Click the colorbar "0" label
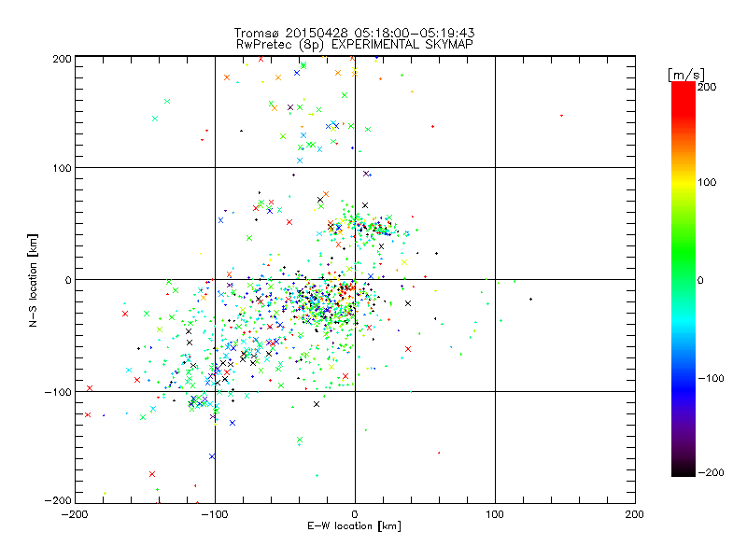Screen dimensions: 747x560 pos(700,280)
